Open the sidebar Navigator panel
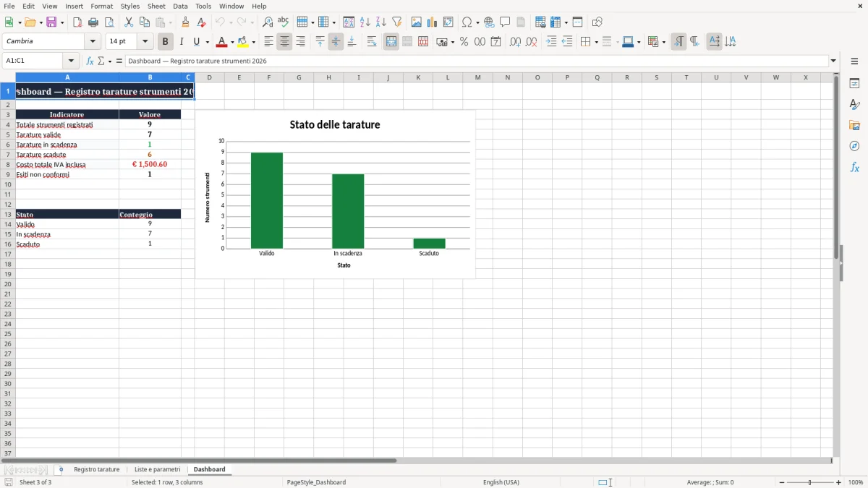 854,146
